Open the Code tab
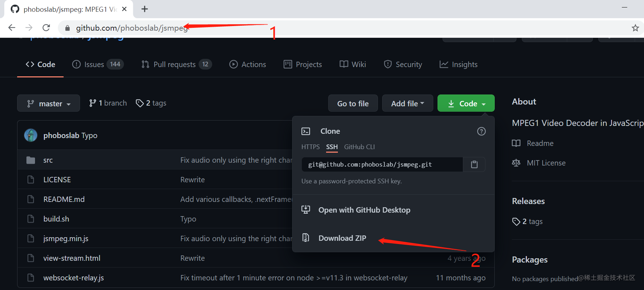644x290 pixels. (x=40, y=65)
